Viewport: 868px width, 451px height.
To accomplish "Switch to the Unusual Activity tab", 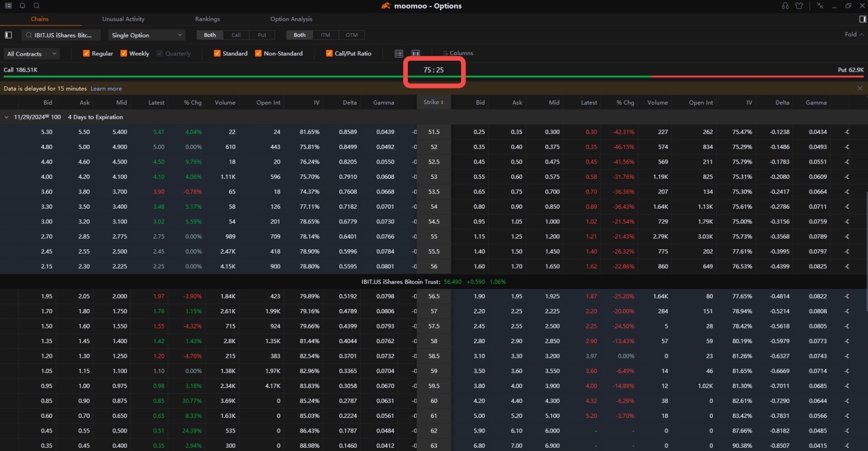I will tap(123, 19).
